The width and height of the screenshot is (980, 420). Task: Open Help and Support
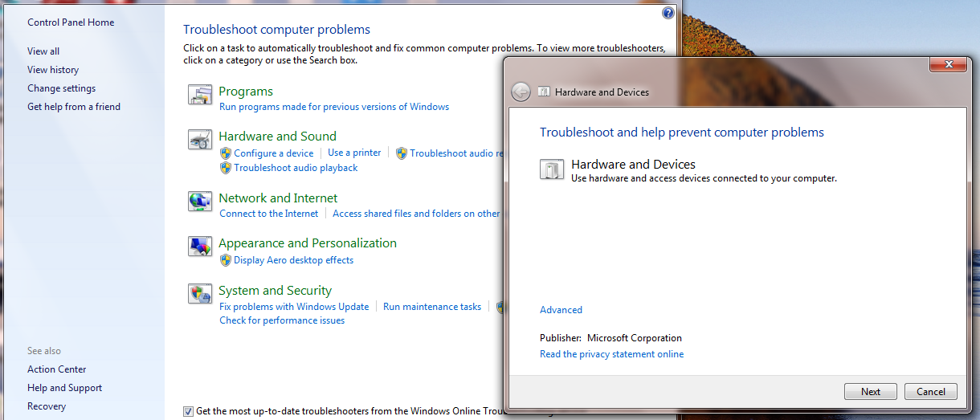(x=65, y=388)
